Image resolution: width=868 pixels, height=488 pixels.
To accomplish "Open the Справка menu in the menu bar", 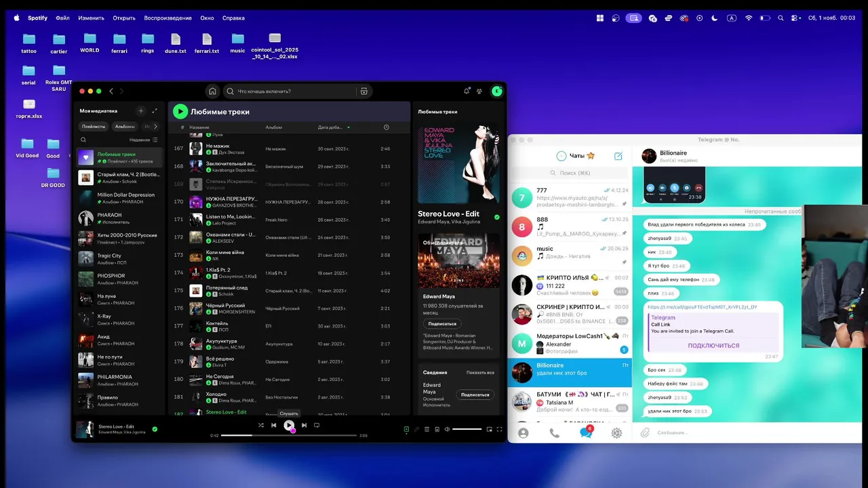I will (233, 18).
